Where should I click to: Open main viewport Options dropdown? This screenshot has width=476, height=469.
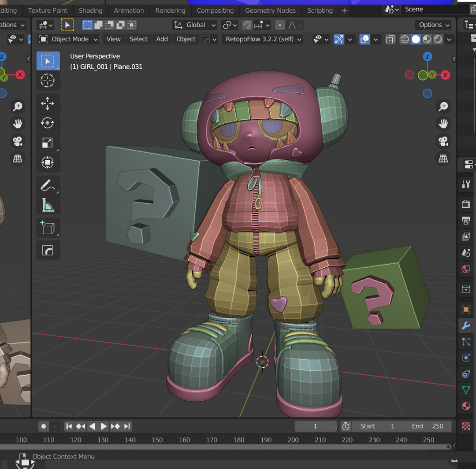433,25
